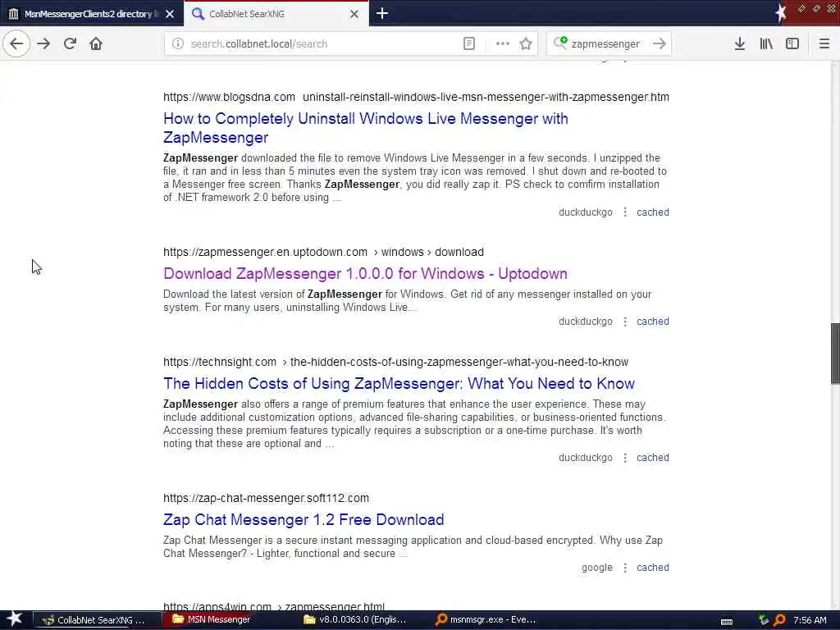This screenshot has width=840, height=630.
Task: Open the downloads panel
Action: pyautogui.click(x=739, y=43)
